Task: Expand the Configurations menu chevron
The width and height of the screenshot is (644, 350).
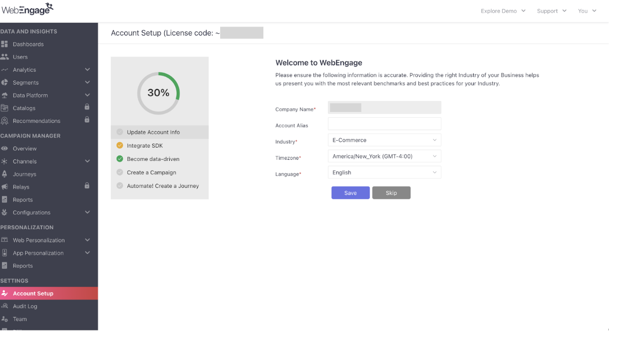Action: (87, 213)
